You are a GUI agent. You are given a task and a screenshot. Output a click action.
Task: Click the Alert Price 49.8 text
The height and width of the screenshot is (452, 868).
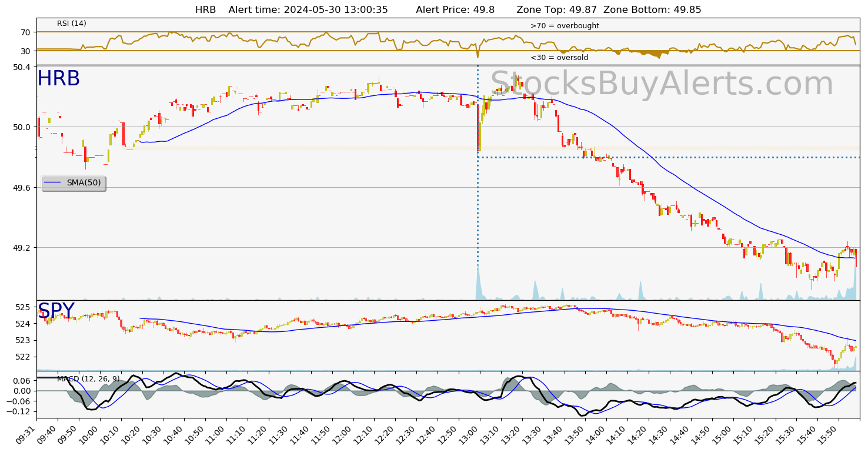[455, 10]
